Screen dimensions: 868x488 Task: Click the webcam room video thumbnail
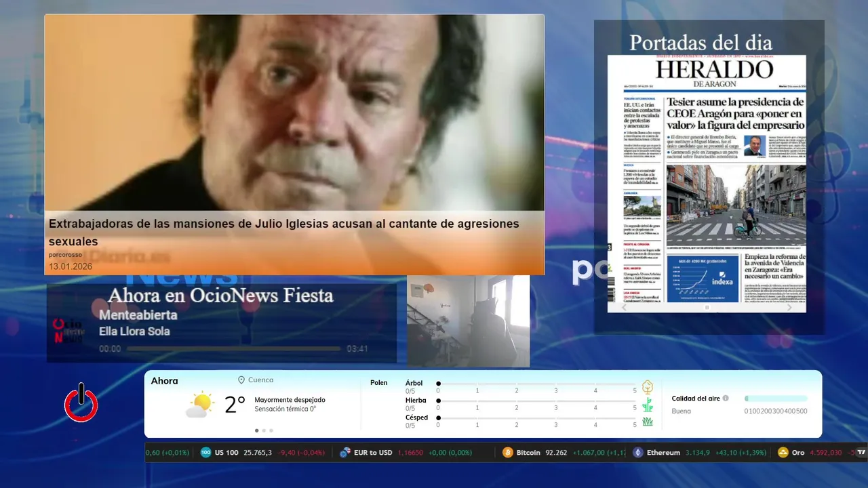click(468, 321)
